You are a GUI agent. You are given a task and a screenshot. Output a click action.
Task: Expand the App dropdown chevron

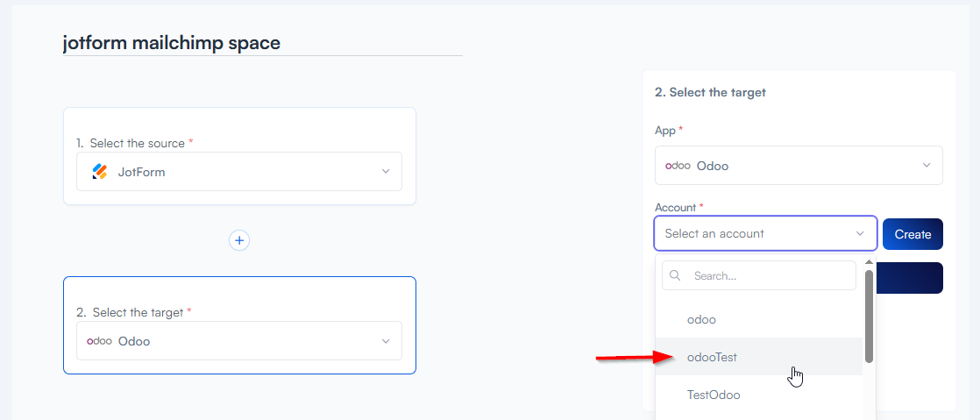pyautogui.click(x=927, y=166)
